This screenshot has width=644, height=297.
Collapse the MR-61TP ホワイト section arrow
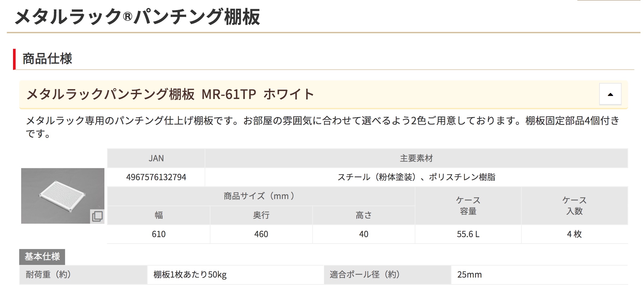pos(610,94)
